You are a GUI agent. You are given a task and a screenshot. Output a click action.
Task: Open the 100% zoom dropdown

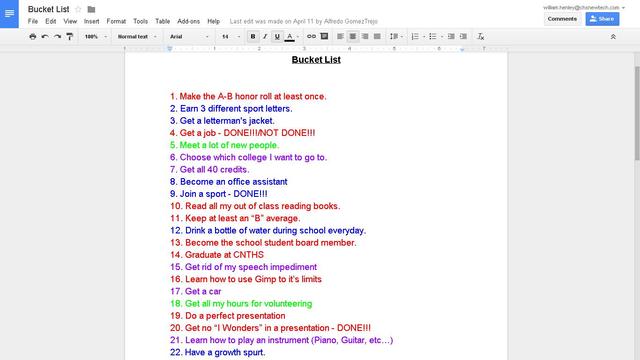tap(96, 37)
